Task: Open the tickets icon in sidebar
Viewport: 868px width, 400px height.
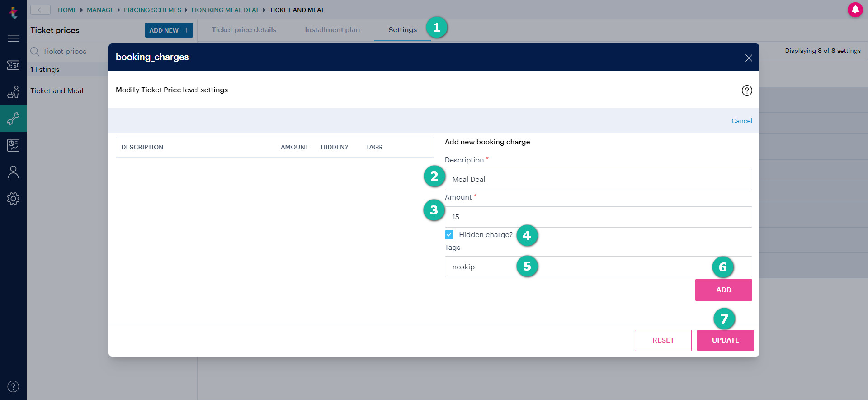Action: coord(13,65)
